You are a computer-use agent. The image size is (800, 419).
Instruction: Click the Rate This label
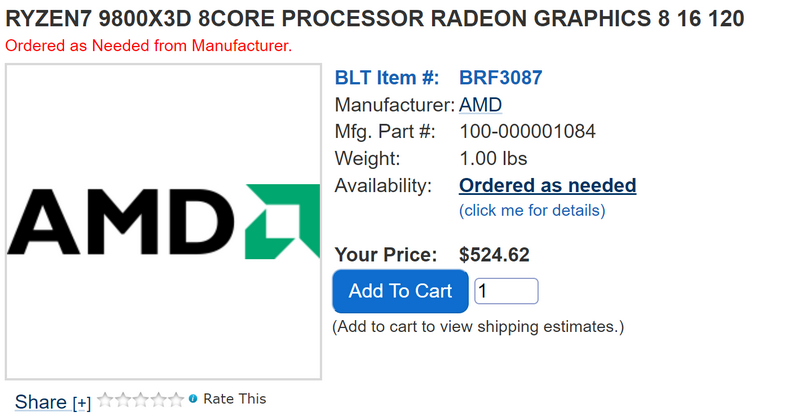pos(235,399)
